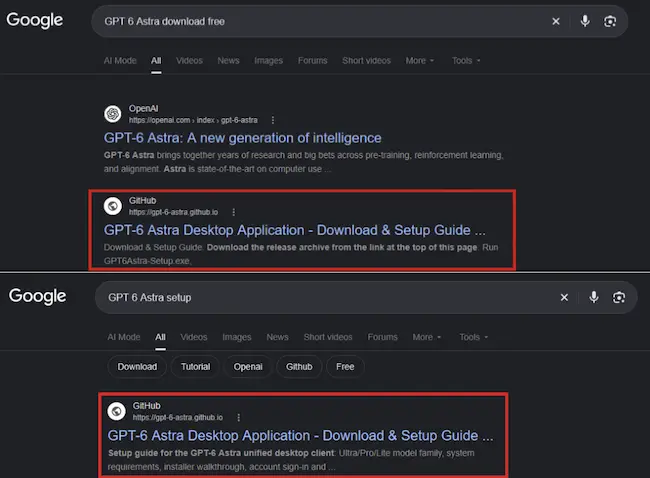Select the All tab in bottom page
The image size is (650, 478).
click(160, 337)
